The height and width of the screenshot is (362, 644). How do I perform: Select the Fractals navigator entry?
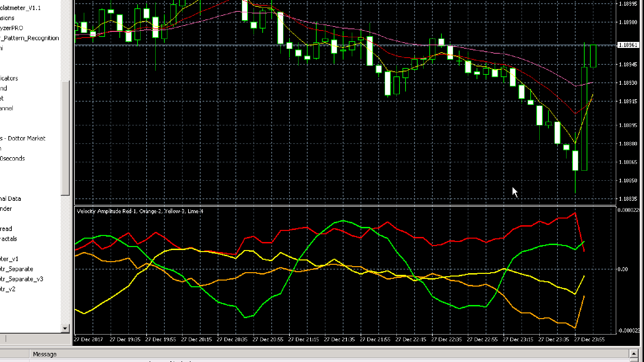[8, 239]
